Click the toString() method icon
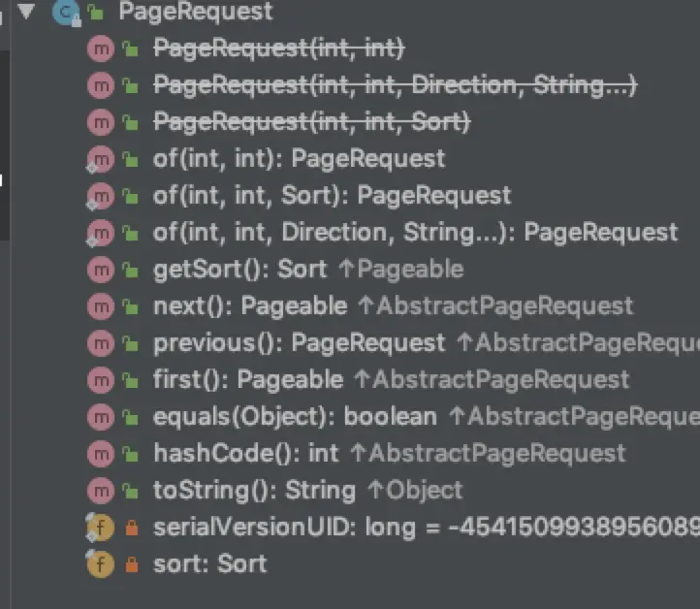Viewport: 700px width, 609px height. 101,491
